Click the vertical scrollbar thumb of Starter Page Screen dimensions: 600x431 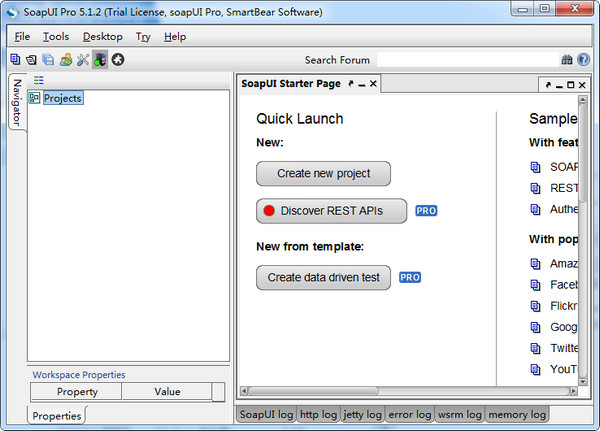click(583, 153)
